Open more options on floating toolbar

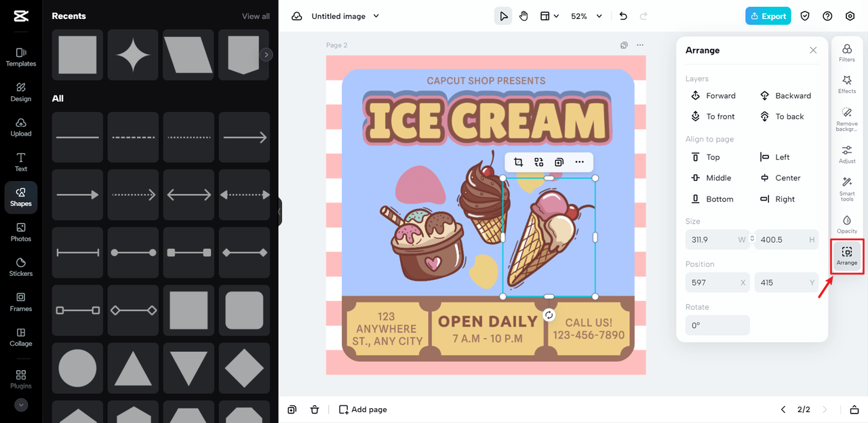(x=579, y=162)
